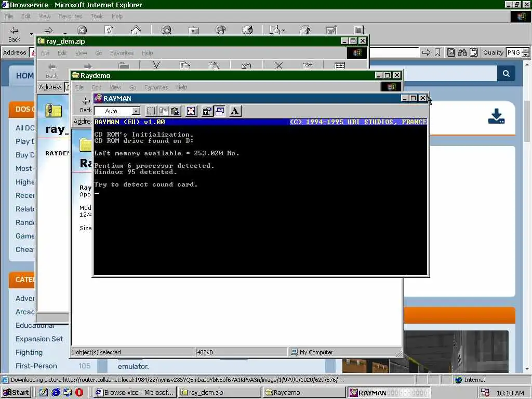Click the Fighting category link
The height and width of the screenshot is (399, 532).
(29, 353)
